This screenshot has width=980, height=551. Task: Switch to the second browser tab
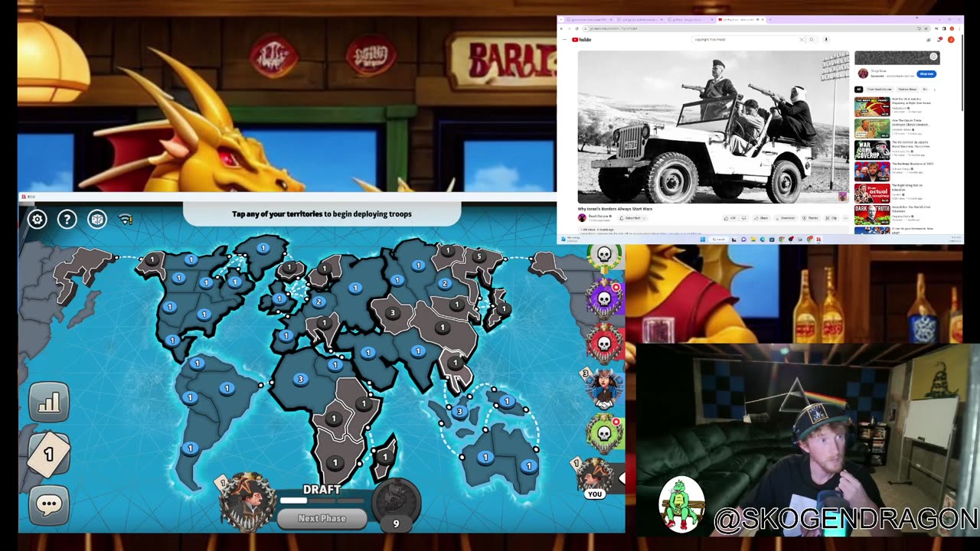(x=638, y=20)
